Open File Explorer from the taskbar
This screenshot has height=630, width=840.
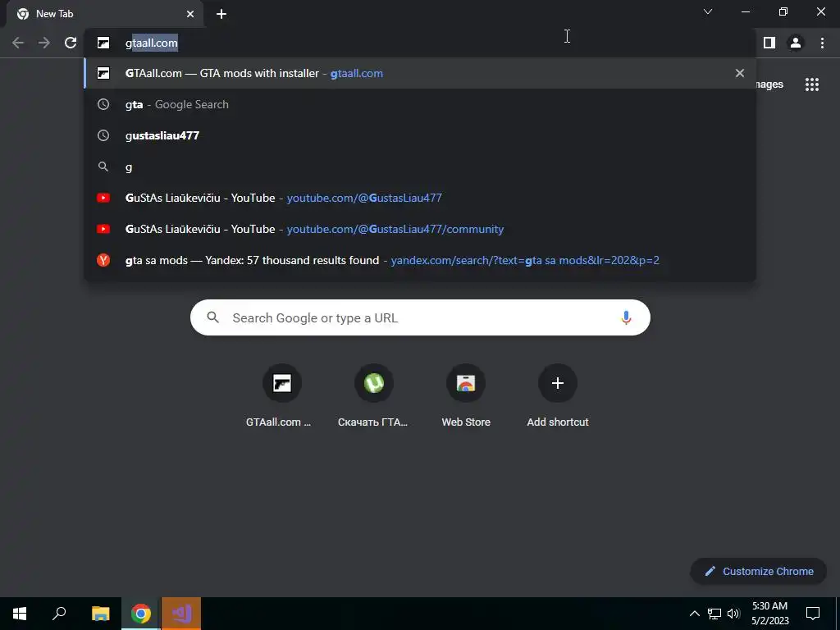tap(100, 614)
